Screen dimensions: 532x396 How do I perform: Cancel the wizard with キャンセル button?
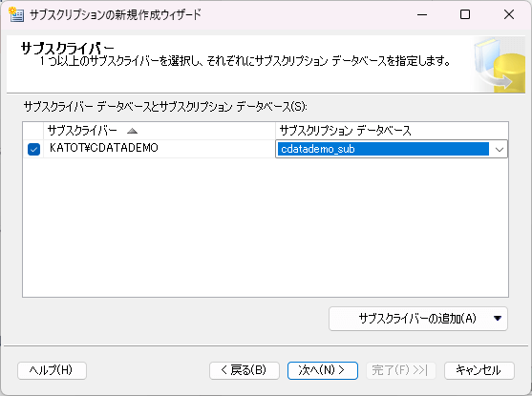(479, 370)
